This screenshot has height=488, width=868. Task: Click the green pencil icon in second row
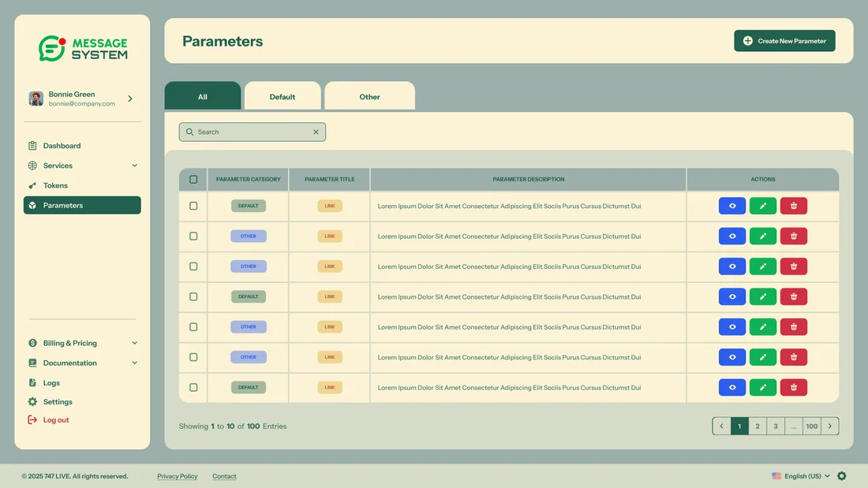pyautogui.click(x=763, y=237)
